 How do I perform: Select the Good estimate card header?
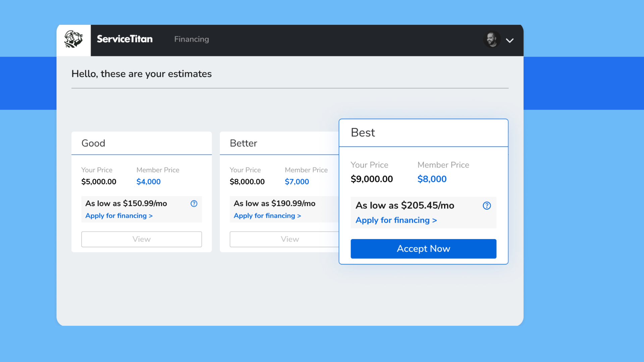coord(93,143)
